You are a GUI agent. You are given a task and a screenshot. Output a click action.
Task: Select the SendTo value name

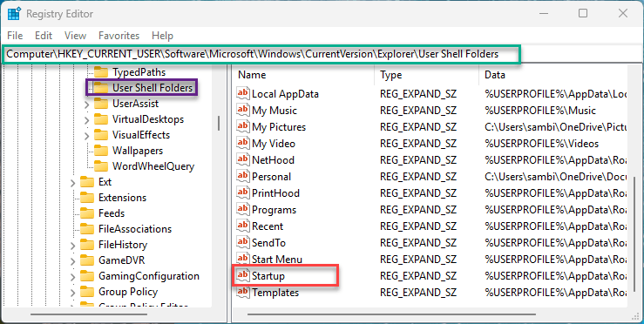click(268, 243)
